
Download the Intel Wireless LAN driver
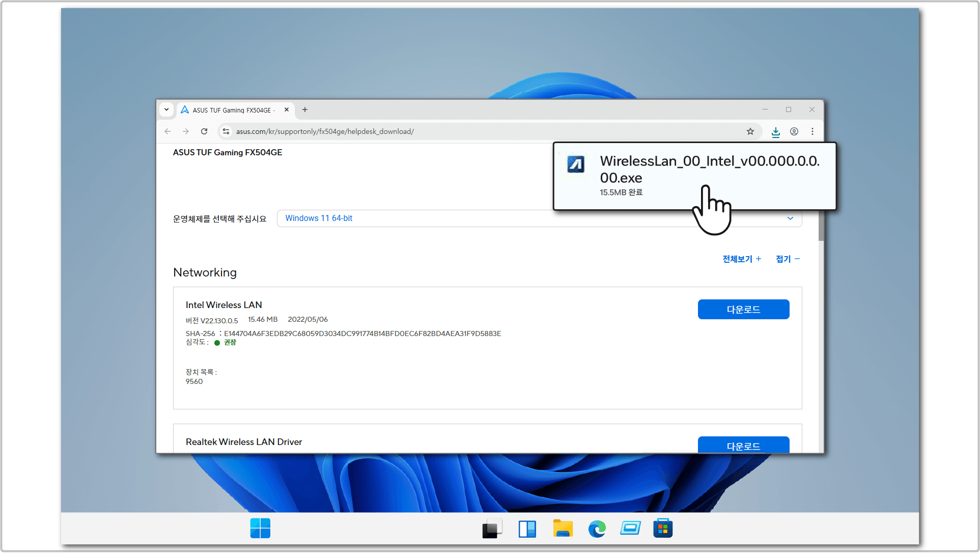point(743,310)
